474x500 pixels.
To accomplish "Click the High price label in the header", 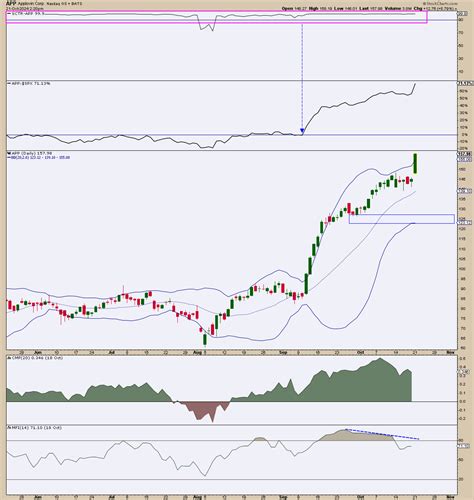I will click(314, 8).
